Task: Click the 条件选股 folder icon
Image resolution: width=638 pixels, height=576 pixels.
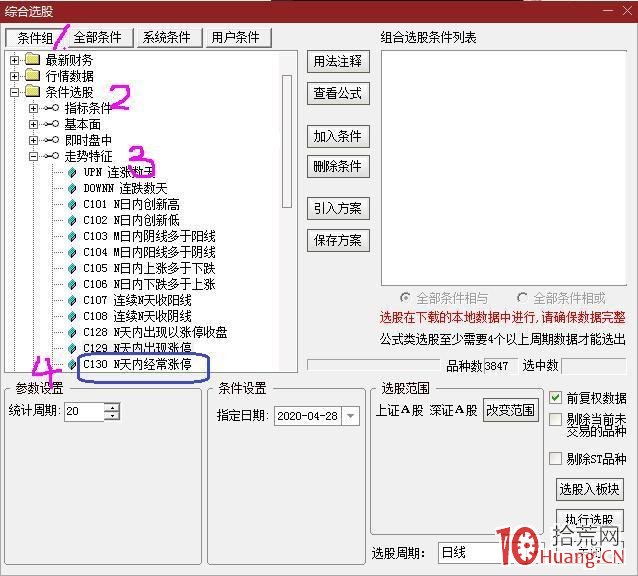Action: 33,92
